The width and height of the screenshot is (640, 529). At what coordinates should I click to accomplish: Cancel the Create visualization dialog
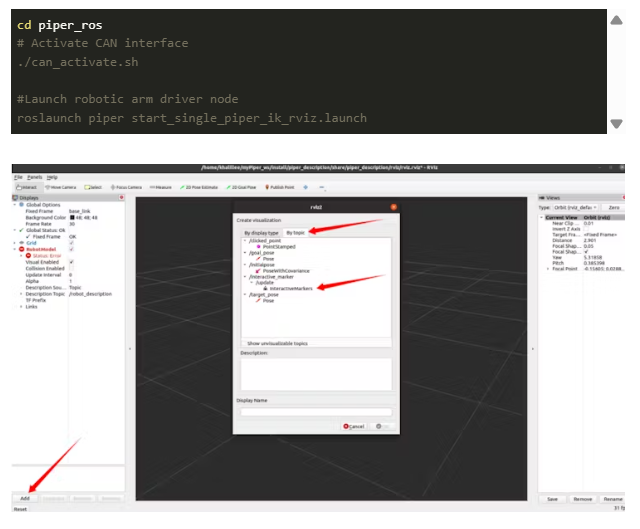click(353, 426)
